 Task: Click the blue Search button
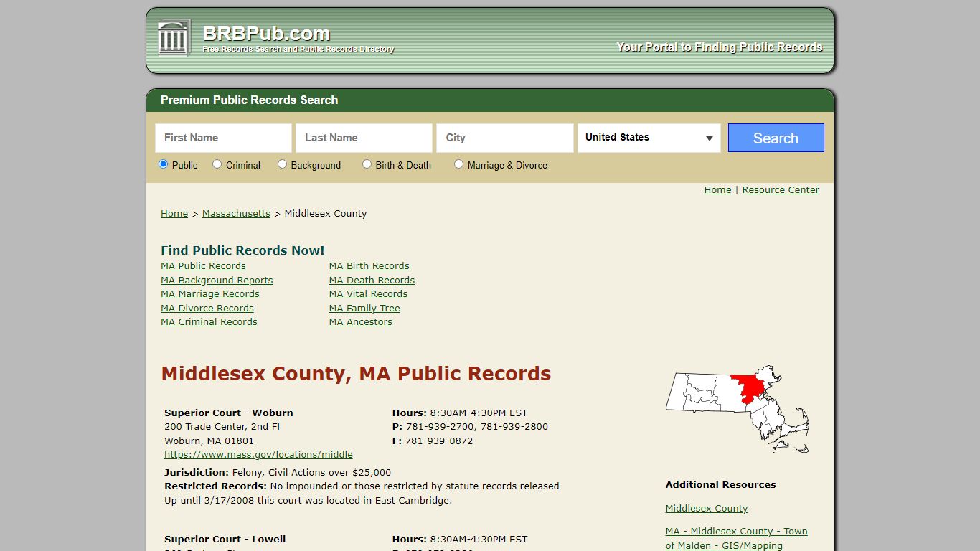(776, 138)
